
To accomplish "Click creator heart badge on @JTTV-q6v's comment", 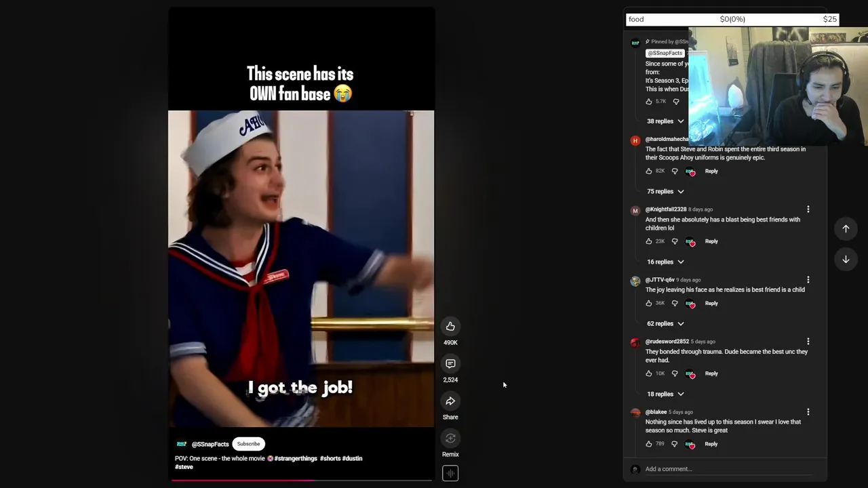I will (690, 304).
